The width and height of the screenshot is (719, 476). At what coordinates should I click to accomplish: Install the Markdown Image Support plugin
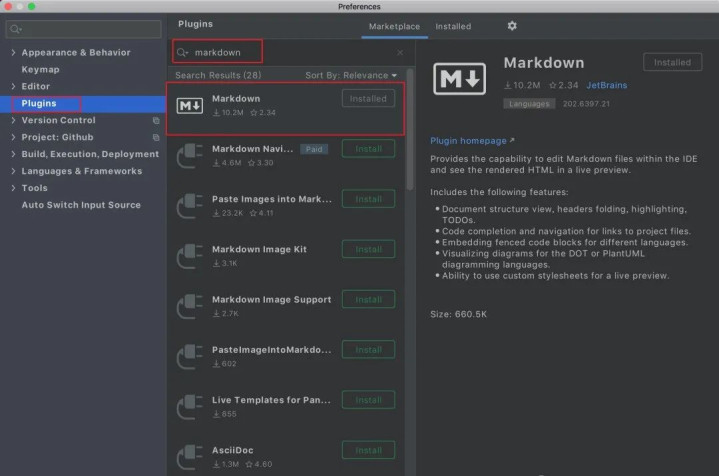tap(368, 299)
